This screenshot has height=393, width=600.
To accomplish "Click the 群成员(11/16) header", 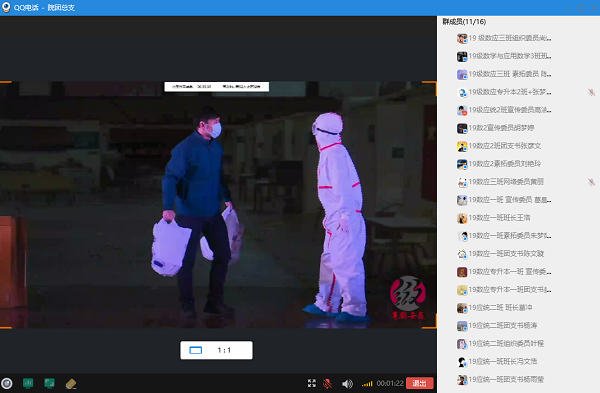I will click(x=464, y=22).
